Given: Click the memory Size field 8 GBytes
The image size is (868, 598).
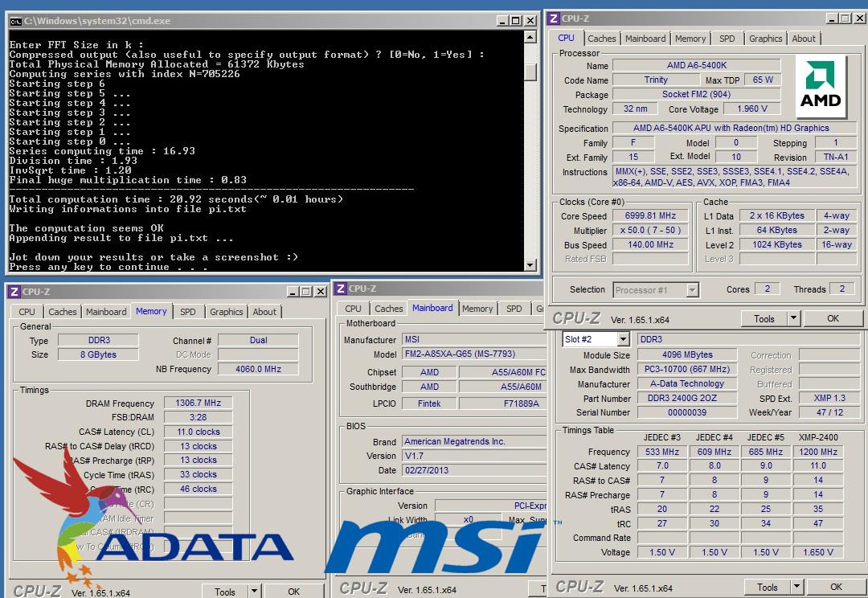Looking at the screenshot, I should click(x=98, y=354).
